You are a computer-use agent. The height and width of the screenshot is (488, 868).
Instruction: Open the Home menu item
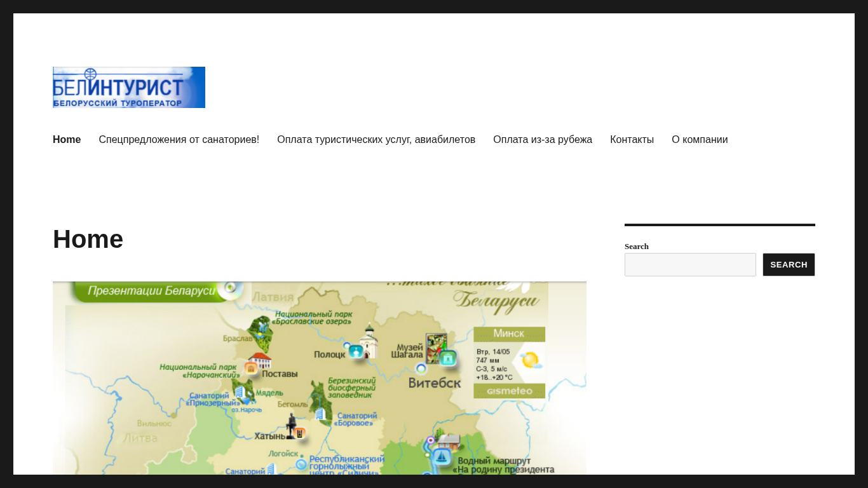[67, 140]
